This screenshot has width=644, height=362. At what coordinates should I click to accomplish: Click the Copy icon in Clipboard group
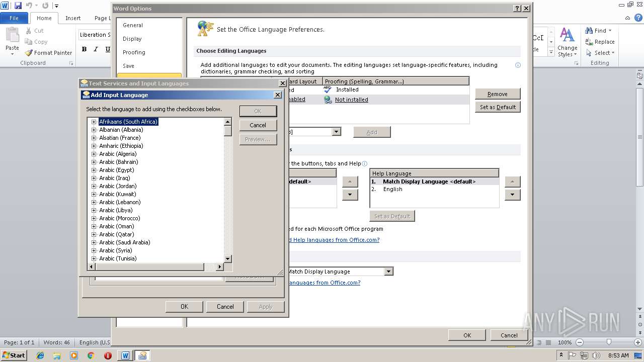[x=28, y=42]
